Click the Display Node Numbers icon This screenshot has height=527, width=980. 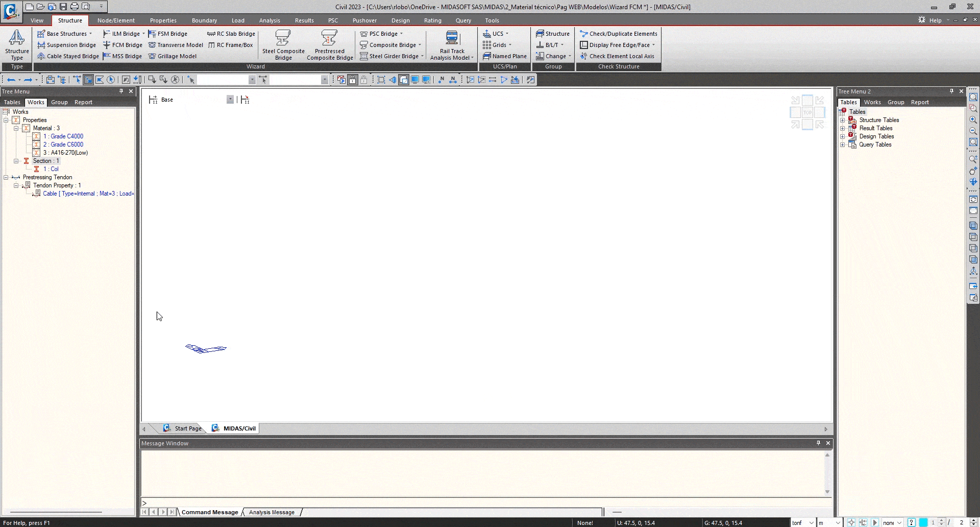pos(442,80)
